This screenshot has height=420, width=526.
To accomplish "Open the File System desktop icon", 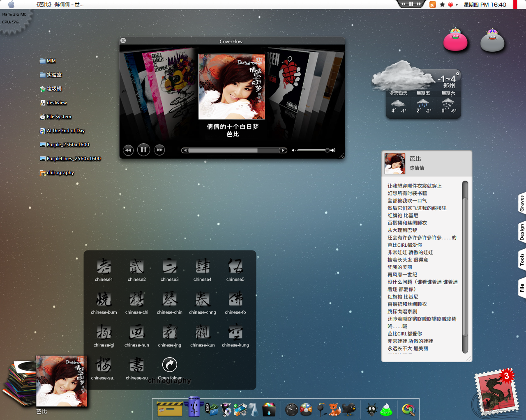I will (x=55, y=117).
